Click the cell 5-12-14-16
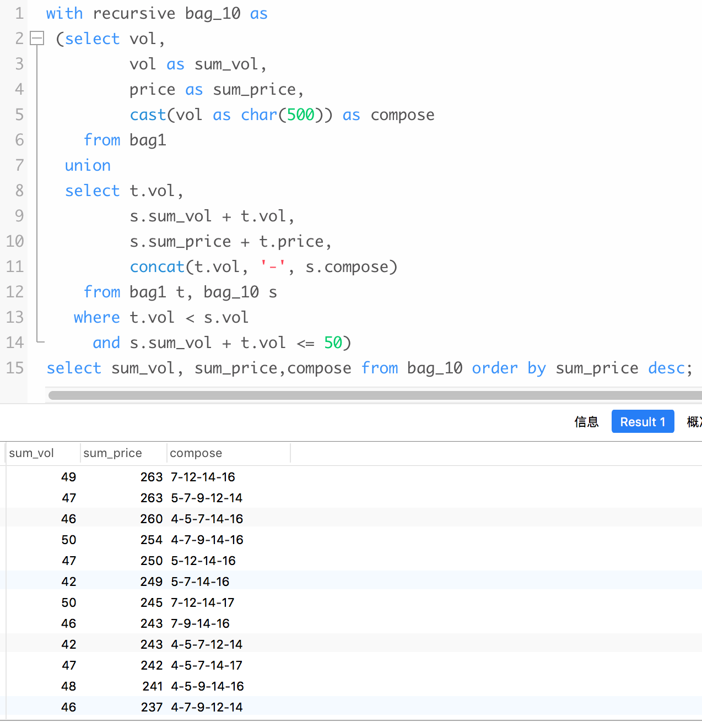The width and height of the screenshot is (702, 728). click(x=203, y=561)
